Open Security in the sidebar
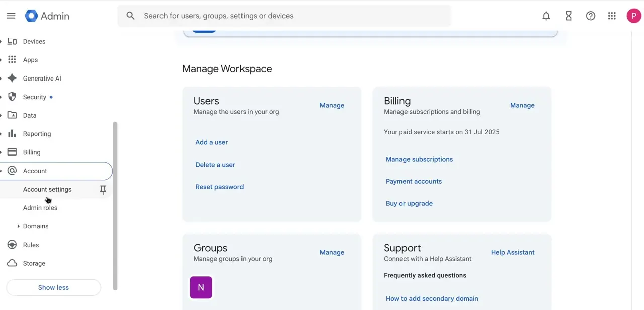This screenshot has height=310, width=644. point(34,97)
